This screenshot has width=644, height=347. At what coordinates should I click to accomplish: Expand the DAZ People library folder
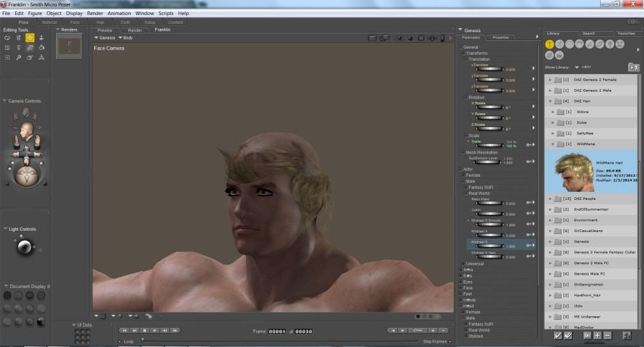coord(551,199)
